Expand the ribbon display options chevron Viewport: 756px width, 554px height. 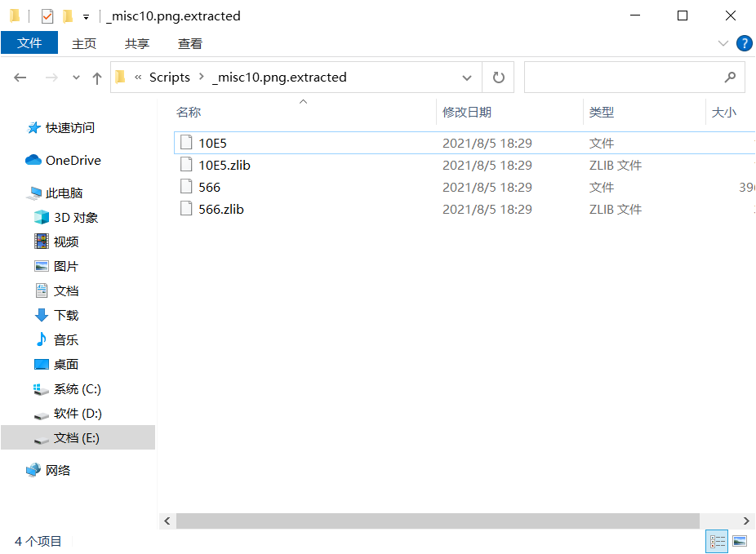[x=723, y=43]
